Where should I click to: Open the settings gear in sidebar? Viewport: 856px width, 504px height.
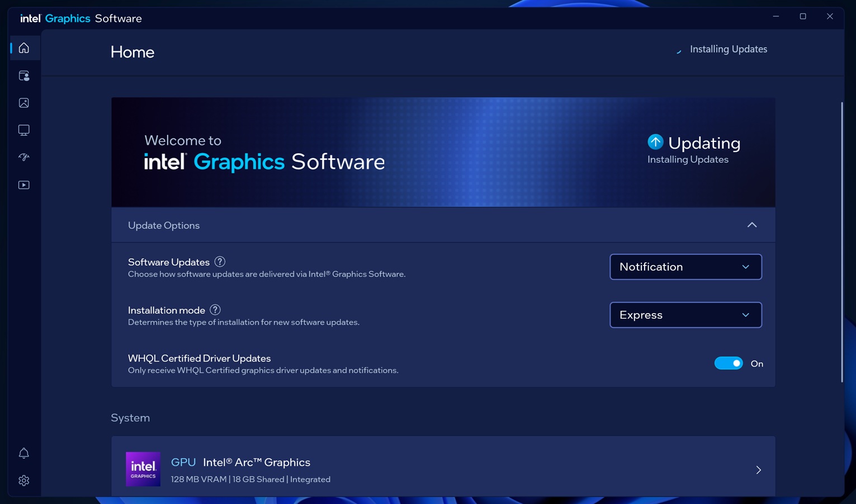pos(24,481)
